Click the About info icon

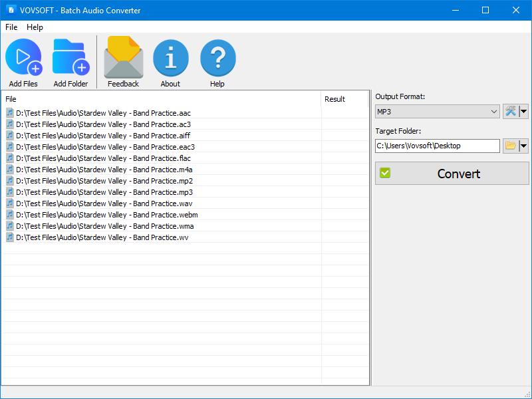(170, 59)
